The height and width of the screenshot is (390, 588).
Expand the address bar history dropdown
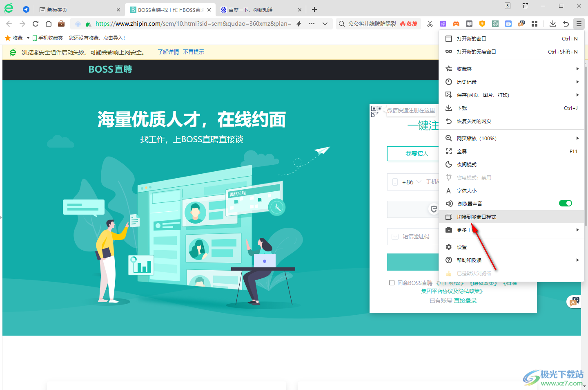tap(325, 24)
